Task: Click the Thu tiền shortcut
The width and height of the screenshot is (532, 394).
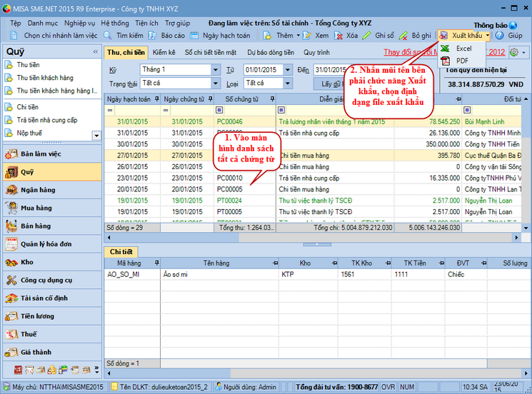Action: pos(28,65)
